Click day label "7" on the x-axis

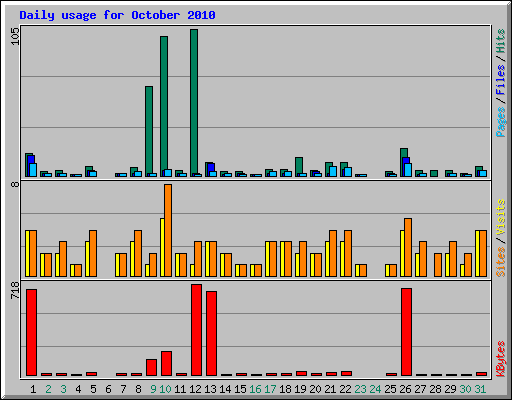[123, 389]
